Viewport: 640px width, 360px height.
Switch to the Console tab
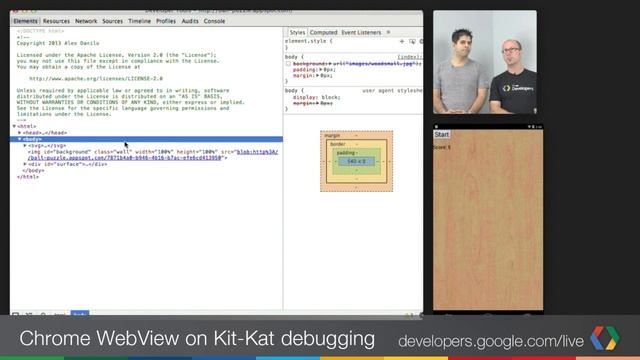pyautogui.click(x=214, y=21)
